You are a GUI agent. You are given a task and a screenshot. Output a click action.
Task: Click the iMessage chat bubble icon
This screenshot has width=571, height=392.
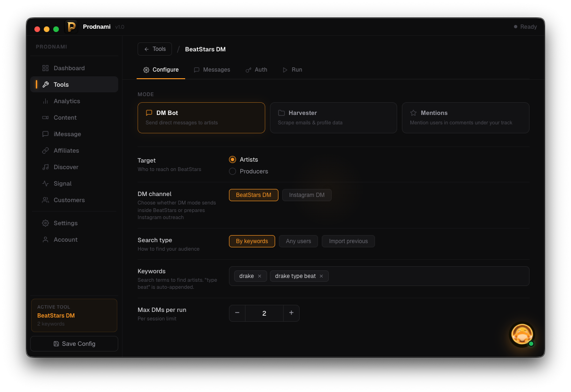click(45, 134)
